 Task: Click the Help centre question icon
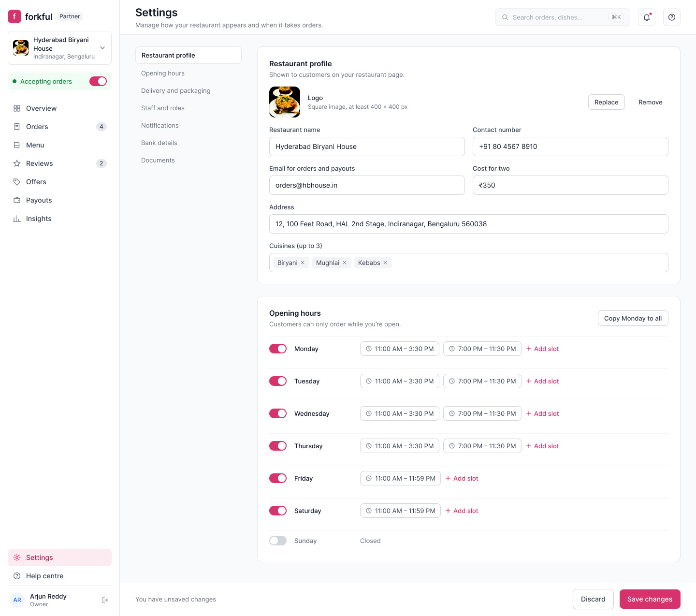point(17,576)
